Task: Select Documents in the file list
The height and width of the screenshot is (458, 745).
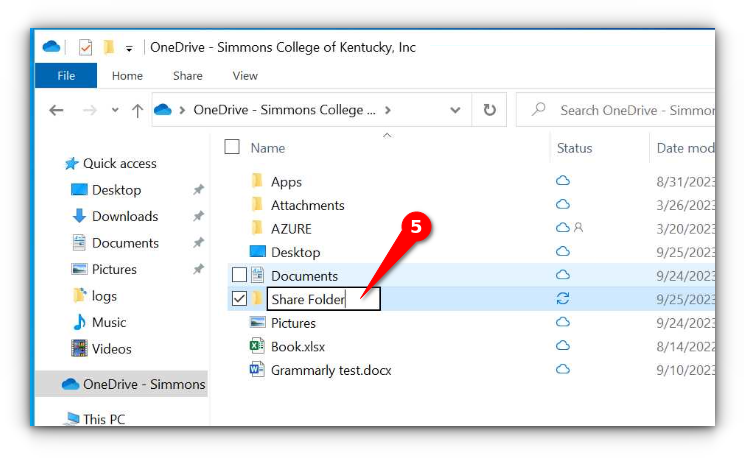Action: tap(305, 276)
